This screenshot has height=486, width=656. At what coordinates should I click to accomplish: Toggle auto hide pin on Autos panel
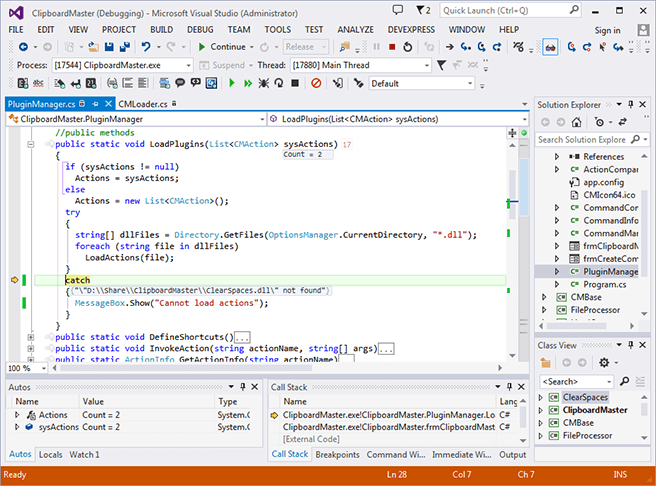pyautogui.click(x=244, y=386)
